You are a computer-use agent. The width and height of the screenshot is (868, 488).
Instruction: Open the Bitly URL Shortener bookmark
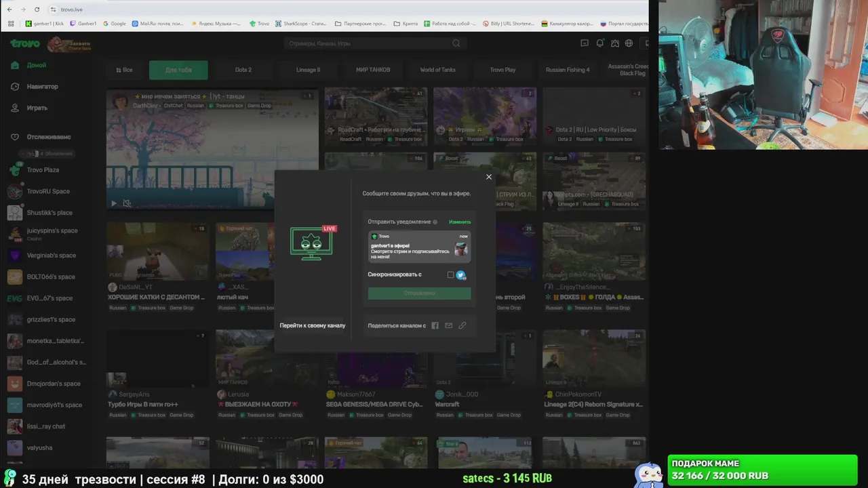pyautogui.click(x=508, y=24)
